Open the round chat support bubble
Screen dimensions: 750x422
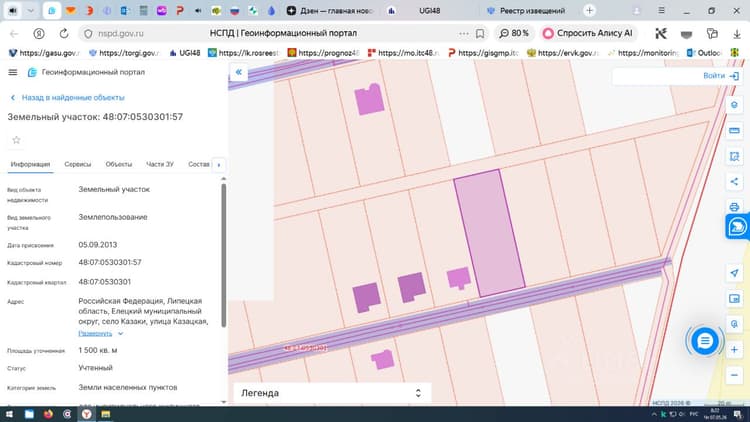[704, 341]
